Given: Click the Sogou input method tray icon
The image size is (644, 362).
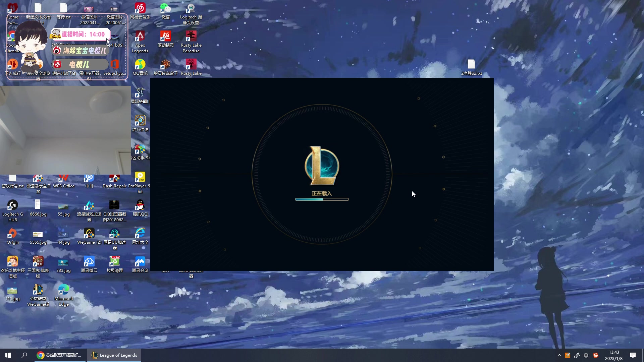Looking at the screenshot, I should click(x=596, y=355).
